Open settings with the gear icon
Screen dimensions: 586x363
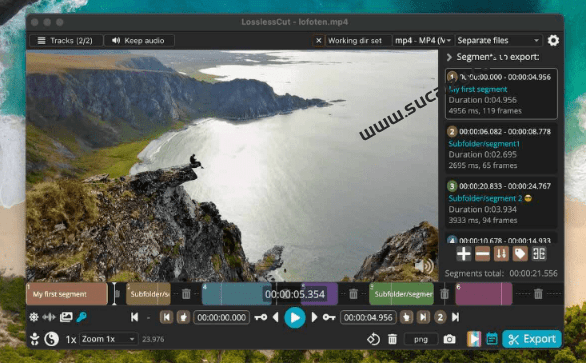point(553,40)
